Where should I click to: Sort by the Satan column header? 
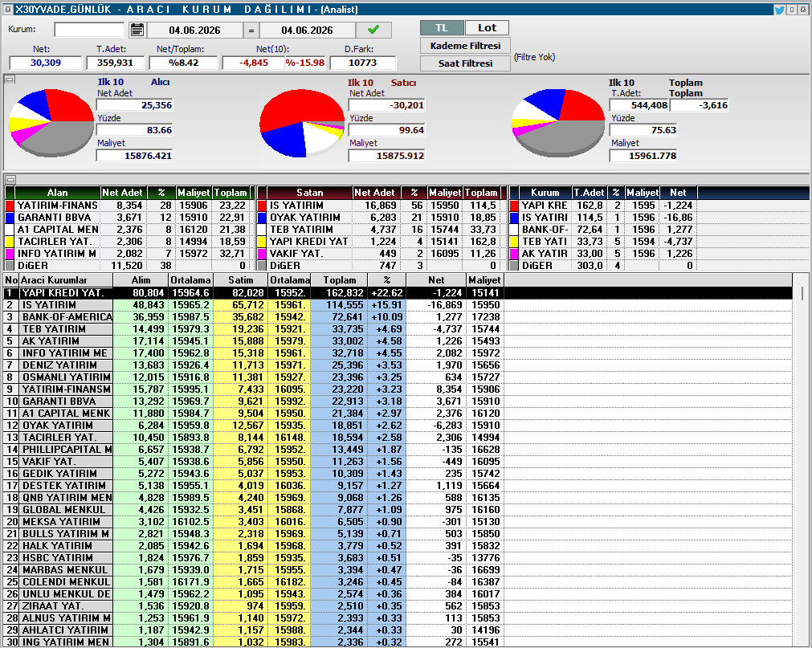tap(310, 193)
